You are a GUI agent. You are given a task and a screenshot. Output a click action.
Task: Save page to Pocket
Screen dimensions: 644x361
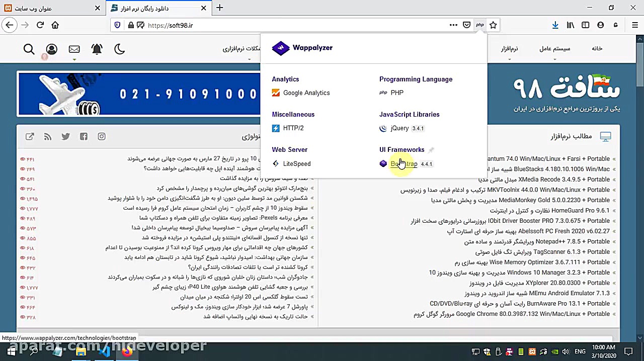[x=466, y=25]
